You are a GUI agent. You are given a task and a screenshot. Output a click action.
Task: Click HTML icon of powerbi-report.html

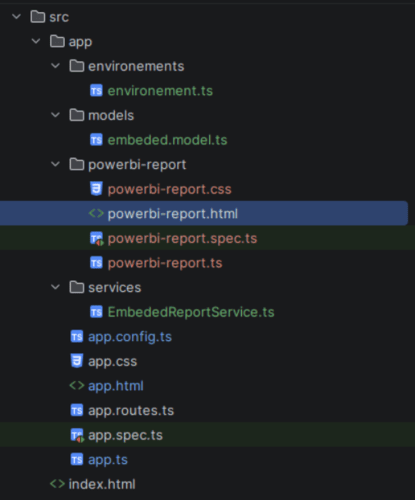tap(96, 213)
